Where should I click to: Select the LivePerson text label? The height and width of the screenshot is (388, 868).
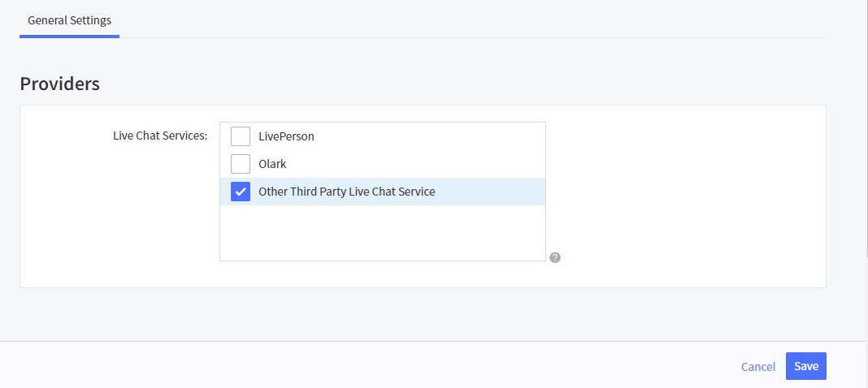click(286, 136)
